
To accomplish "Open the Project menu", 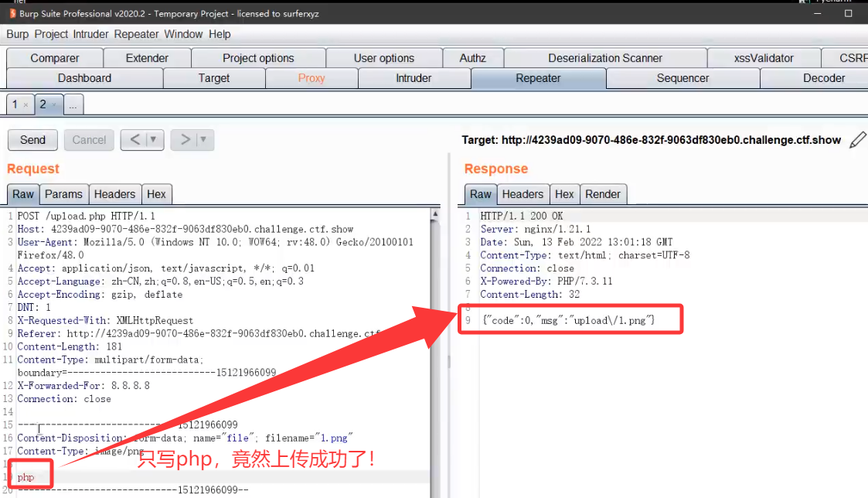I will pos(51,34).
